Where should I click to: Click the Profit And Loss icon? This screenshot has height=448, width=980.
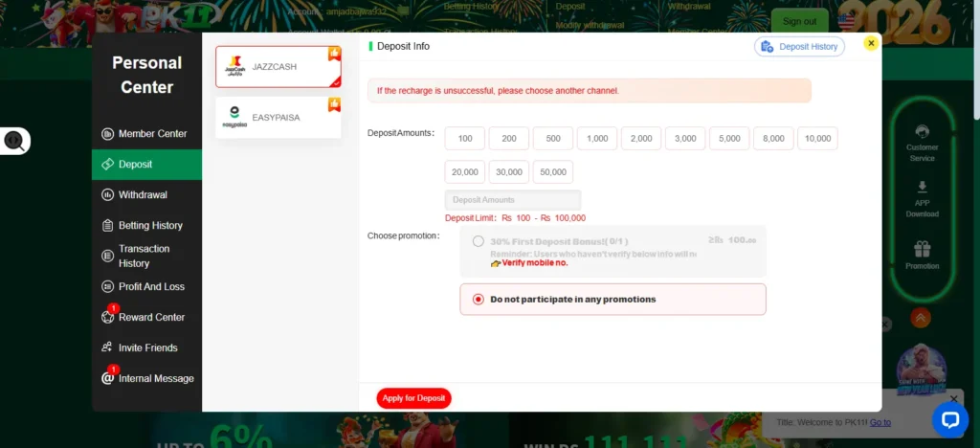pyautogui.click(x=107, y=287)
